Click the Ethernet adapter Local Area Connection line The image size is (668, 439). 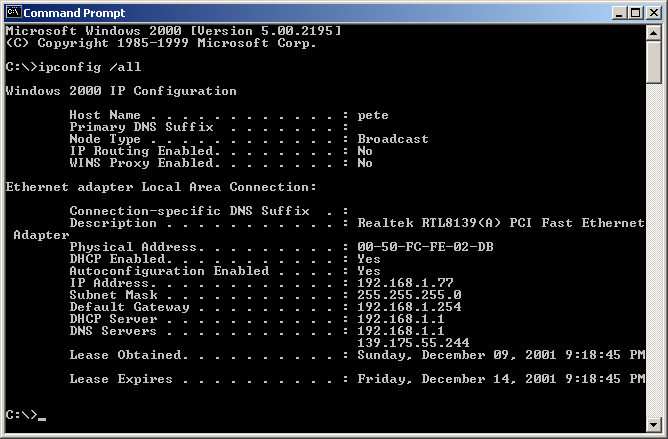click(x=161, y=187)
